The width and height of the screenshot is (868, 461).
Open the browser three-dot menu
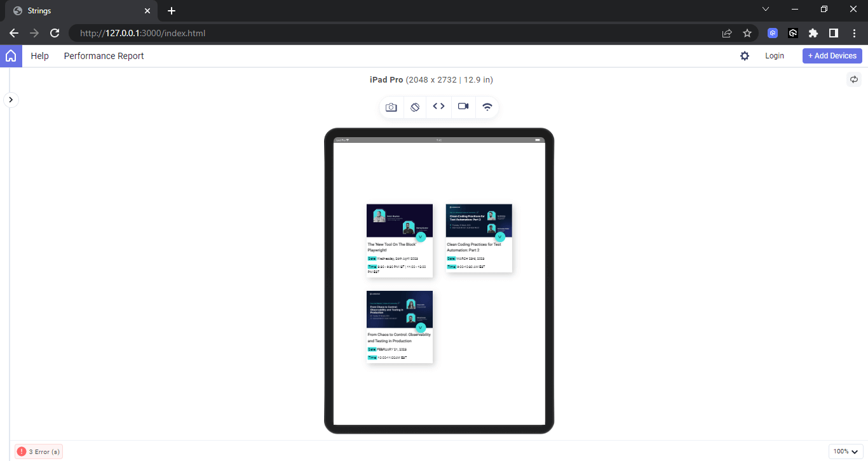point(854,32)
